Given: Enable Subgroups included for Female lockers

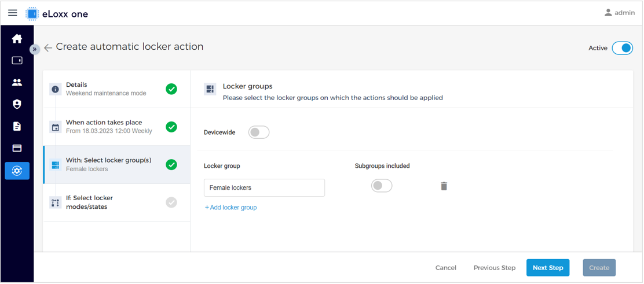Looking at the screenshot, I should pos(382,186).
